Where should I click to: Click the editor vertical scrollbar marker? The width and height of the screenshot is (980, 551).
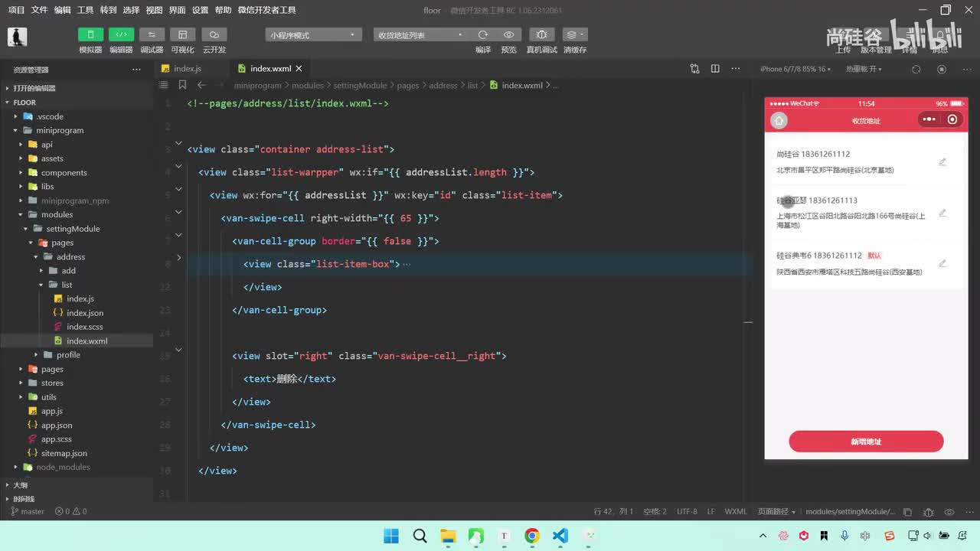[x=748, y=322]
